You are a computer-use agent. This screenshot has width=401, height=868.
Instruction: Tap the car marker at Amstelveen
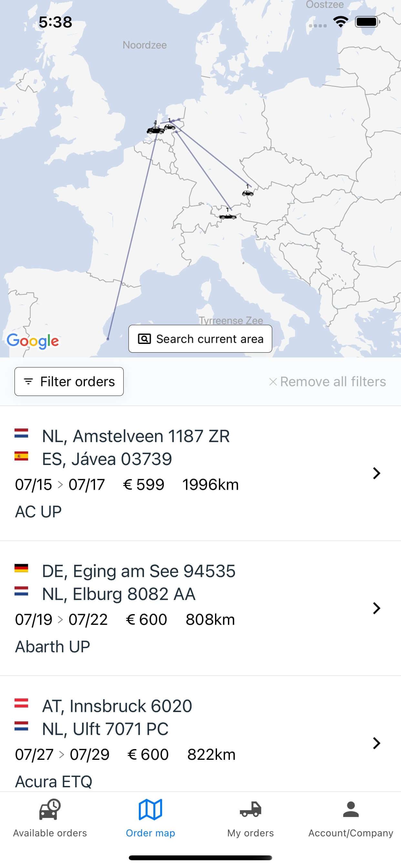click(155, 130)
